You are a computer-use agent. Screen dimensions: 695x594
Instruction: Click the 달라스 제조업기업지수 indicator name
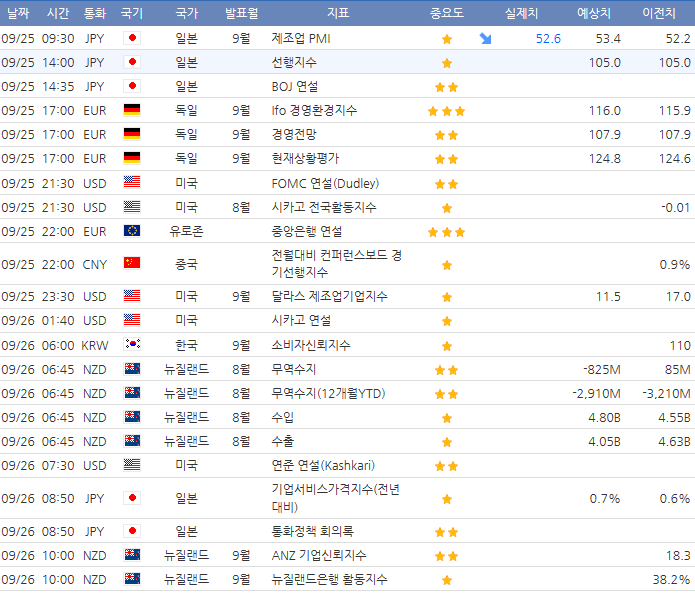pos(329,296)
